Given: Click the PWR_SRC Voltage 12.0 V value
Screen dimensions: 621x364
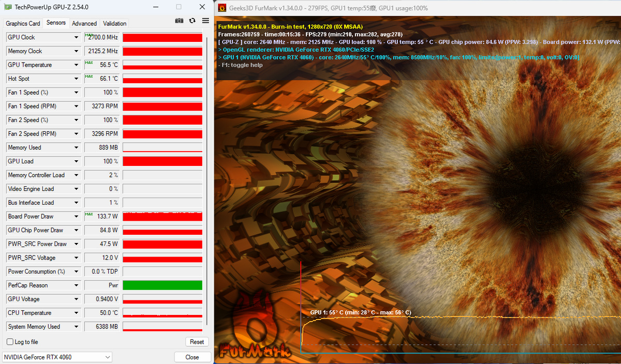Looking at the screenshot, I should point(102,258).
